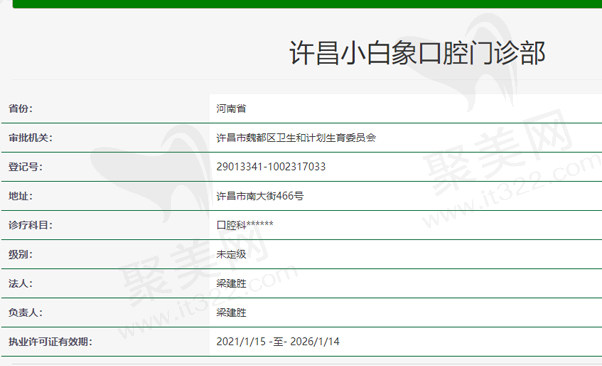
Task: Click 梁建胜 in the 负责人 row
Action: pyautogui.click(x=231, y=313)
